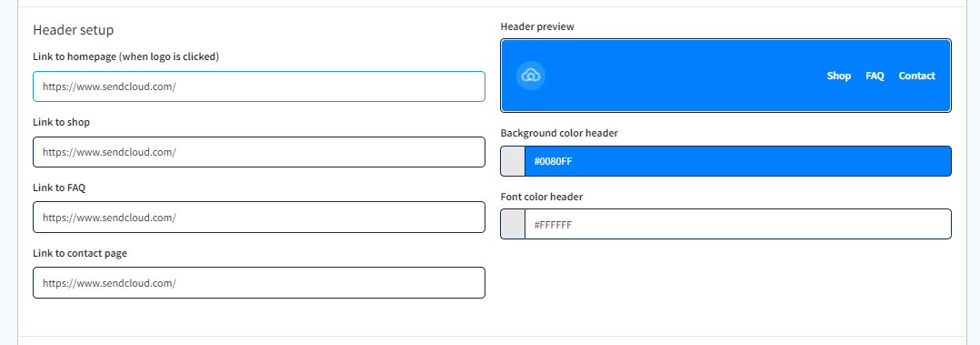Edit the #FFFFFF font color value
This screenshot has width=980, height=345.
click(738, 224)
